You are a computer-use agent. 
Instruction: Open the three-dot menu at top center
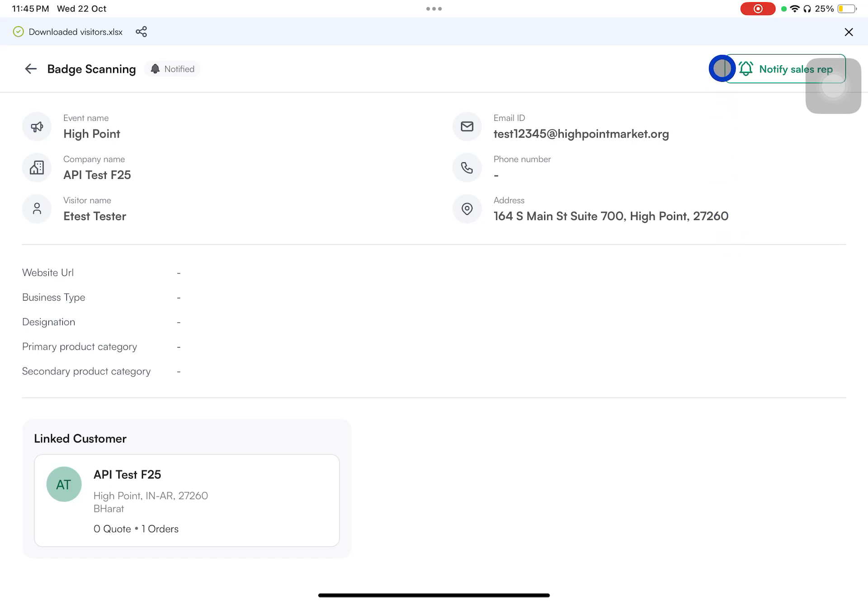pos(434,8)
